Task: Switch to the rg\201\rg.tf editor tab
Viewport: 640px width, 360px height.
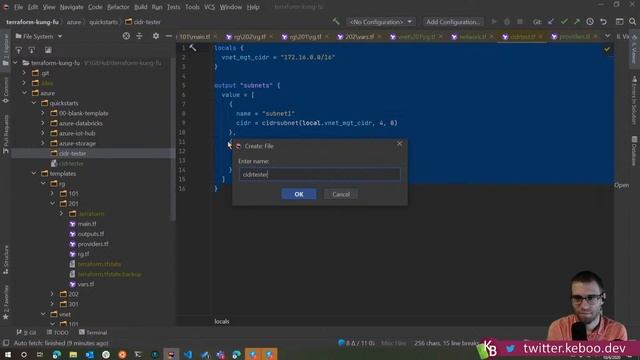Action: (306, 36)
